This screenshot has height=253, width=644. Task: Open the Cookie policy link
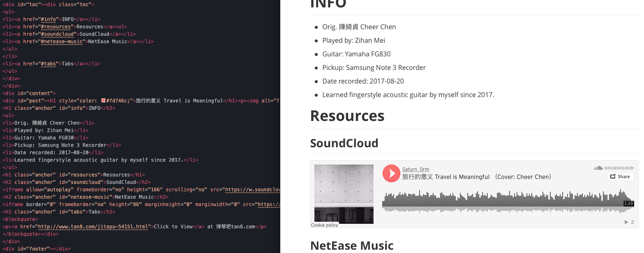(324, 225)
